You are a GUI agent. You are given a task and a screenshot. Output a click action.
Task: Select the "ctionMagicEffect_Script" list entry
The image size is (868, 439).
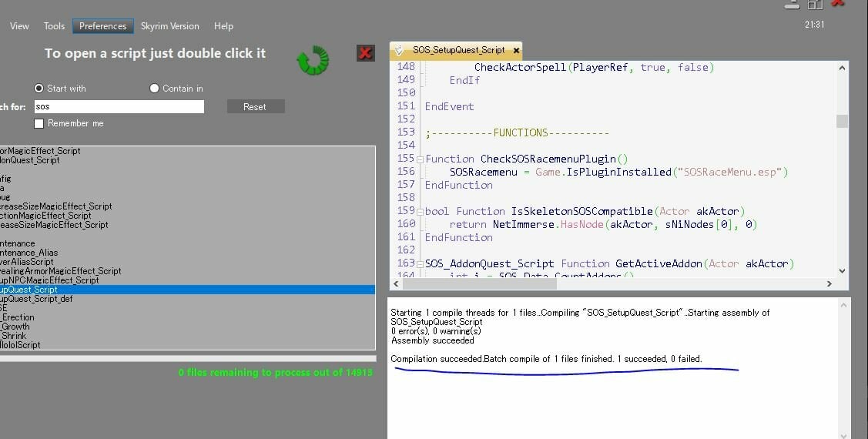pyautogui.click(x=45, y=216)
